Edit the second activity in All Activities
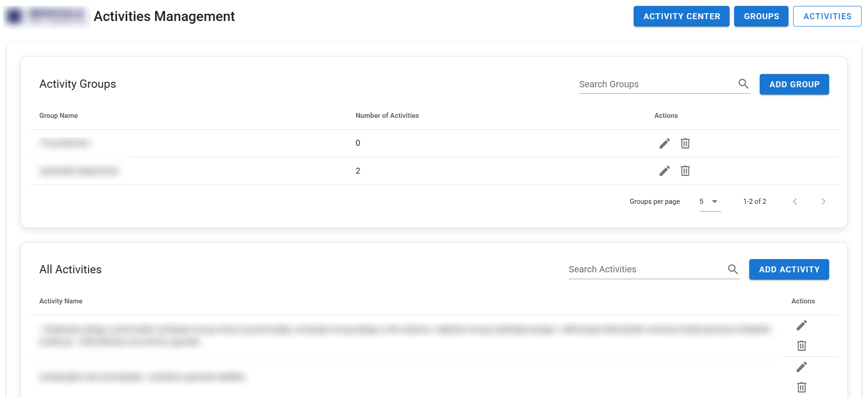The width and height of the screenshot is (868, 398). click(801, 367)
